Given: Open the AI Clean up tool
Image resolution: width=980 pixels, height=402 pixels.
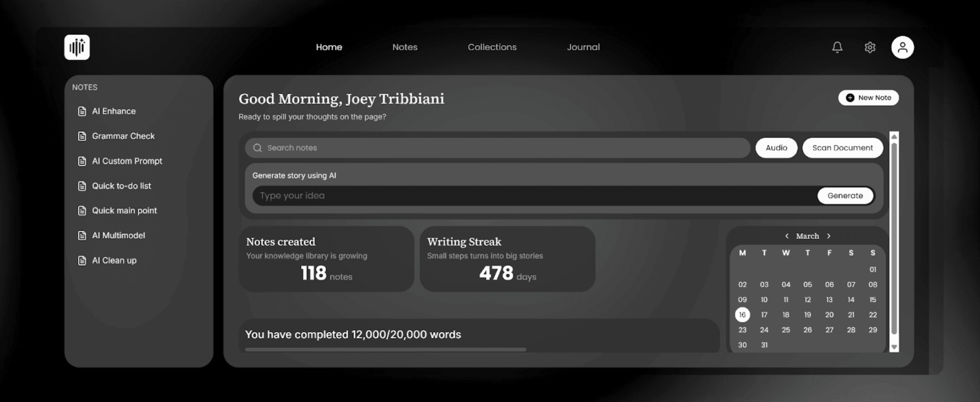Looking at the screenshot, I should (x=114, y=260).
